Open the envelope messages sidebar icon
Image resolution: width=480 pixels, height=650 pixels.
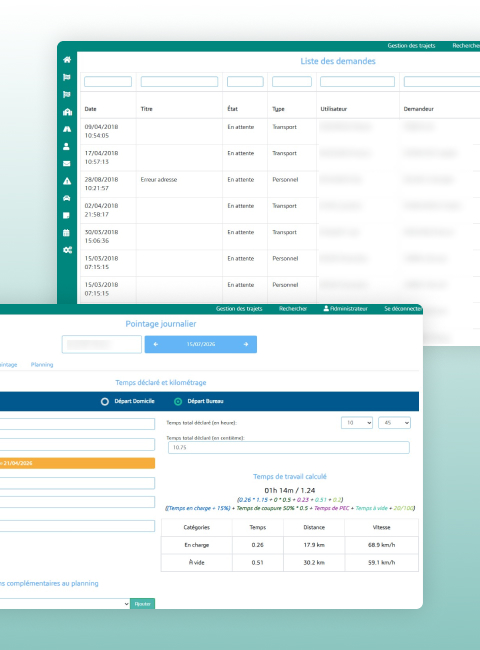(x=66, y=164)
